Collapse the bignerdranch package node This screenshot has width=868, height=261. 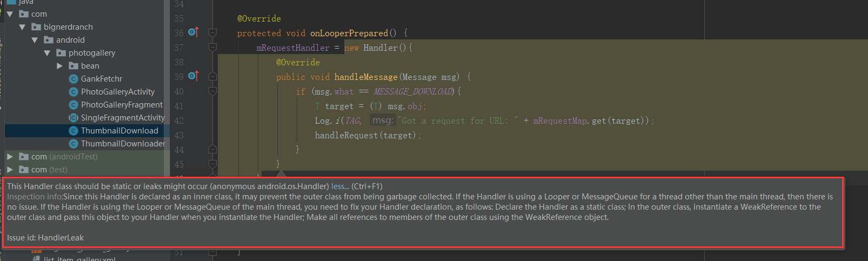[22, 27]
